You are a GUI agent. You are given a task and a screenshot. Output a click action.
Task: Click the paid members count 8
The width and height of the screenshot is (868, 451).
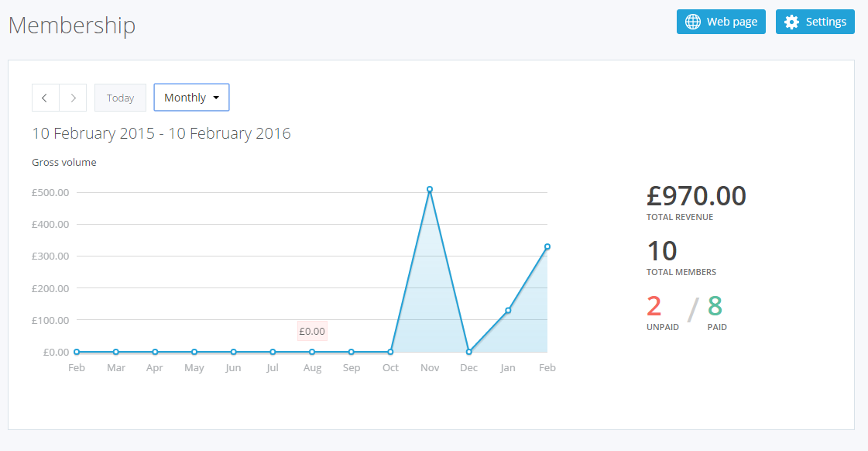click(x=715, y=307)
